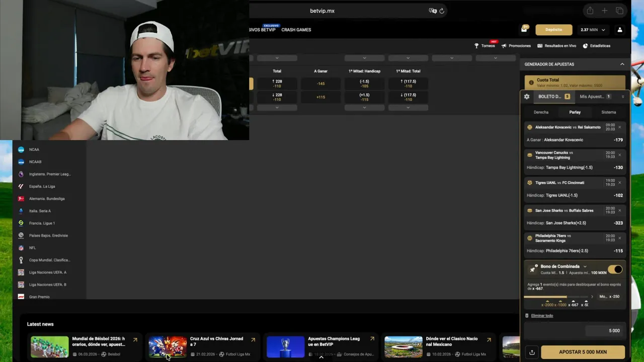
Task: Select Alemania Bundesliga league icon
Action: tap(21, 199)
